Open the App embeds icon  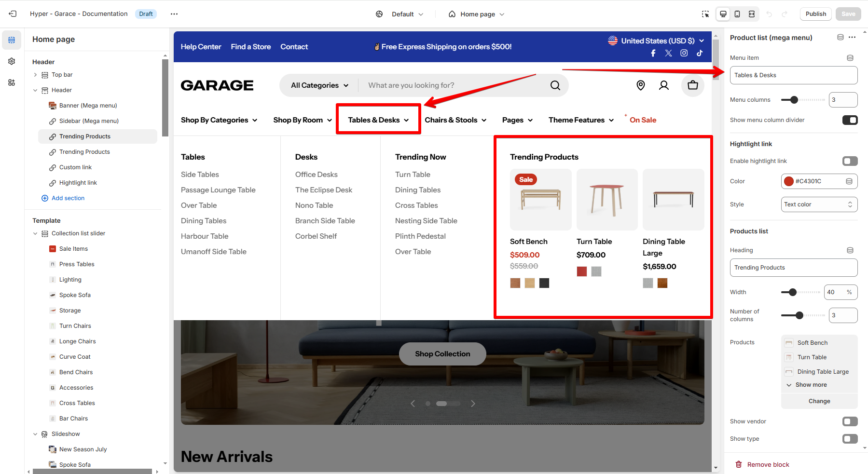tap(12, 82)
